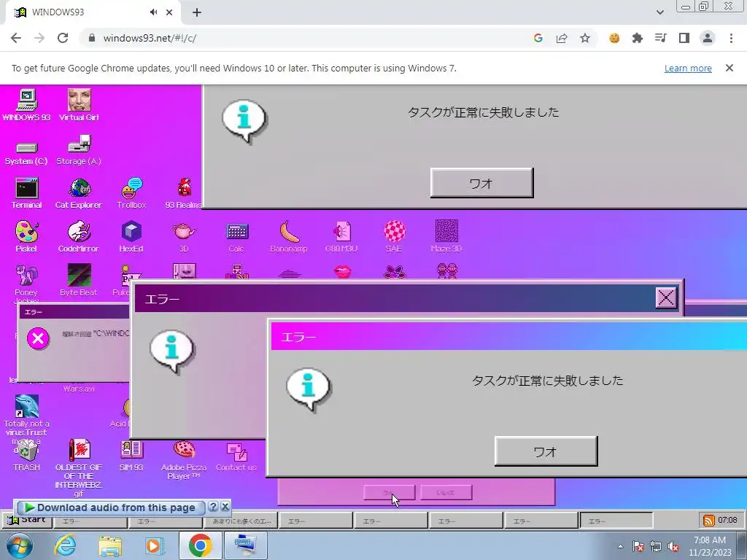Click the address bar URL field
747x560 pixels.
305,38
